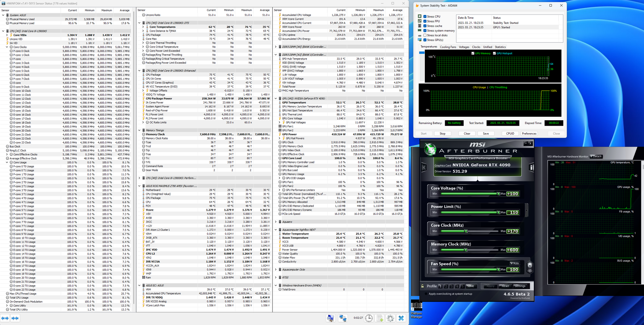This screenshot has width=644, height=325.
Task: Open Afterburner Settings button
Action: tap(520, 286)
